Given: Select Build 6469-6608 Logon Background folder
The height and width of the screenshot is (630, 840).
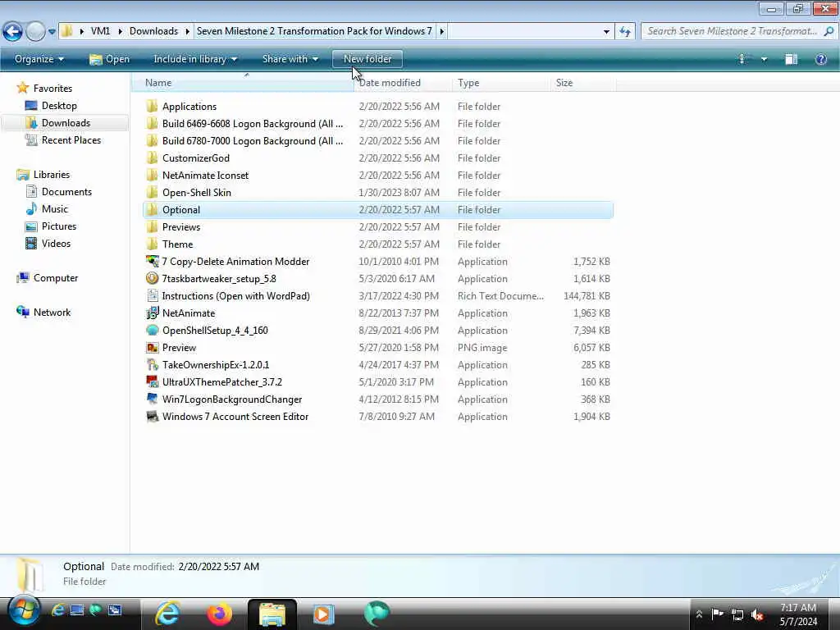Looking at the screenshot, I should [378, 124].
